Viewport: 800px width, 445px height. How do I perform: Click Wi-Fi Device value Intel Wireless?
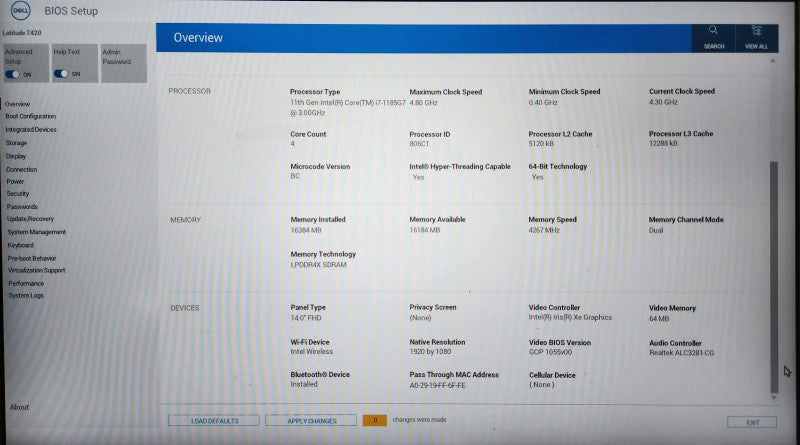(x=311, y=352)
